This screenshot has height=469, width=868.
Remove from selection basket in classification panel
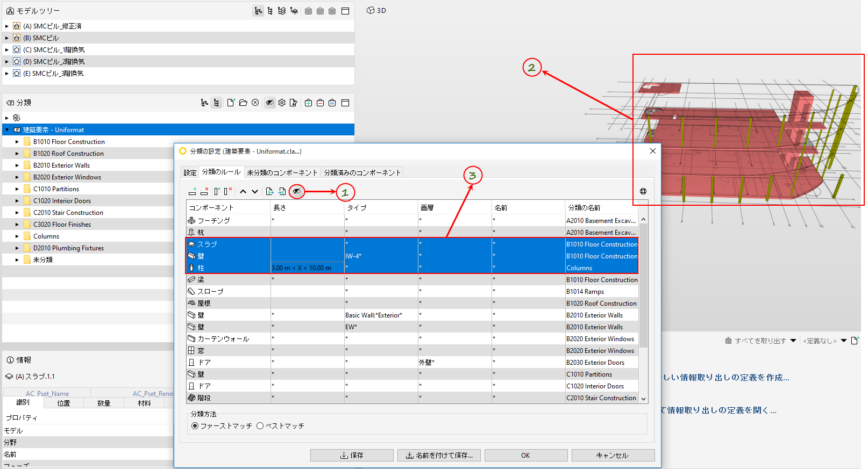click(x=320, y=103)
